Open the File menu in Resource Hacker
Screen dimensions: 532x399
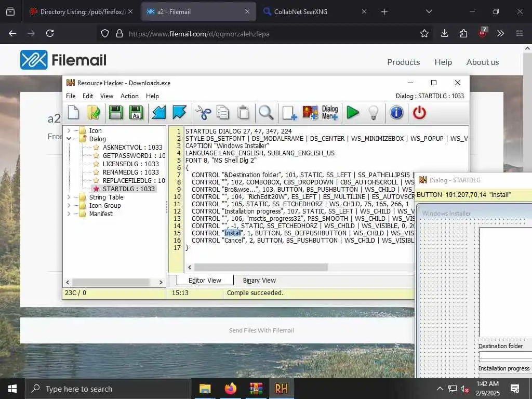[71, 96]
